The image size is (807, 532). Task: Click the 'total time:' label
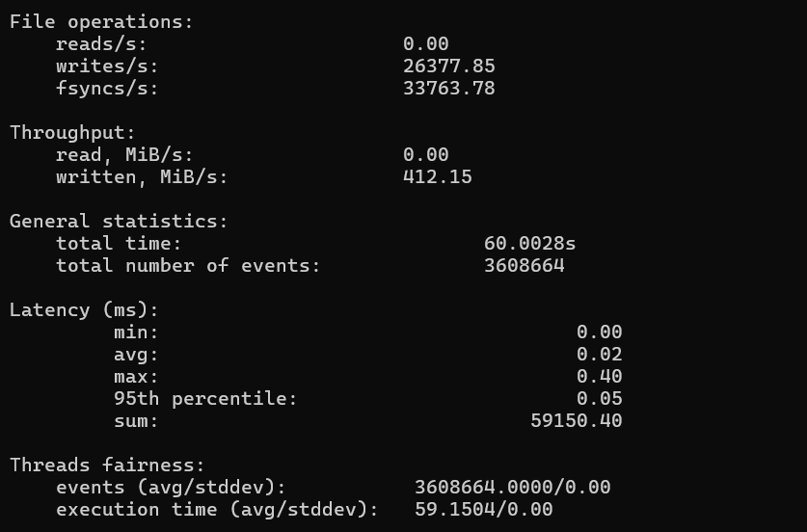coord(119,244)
